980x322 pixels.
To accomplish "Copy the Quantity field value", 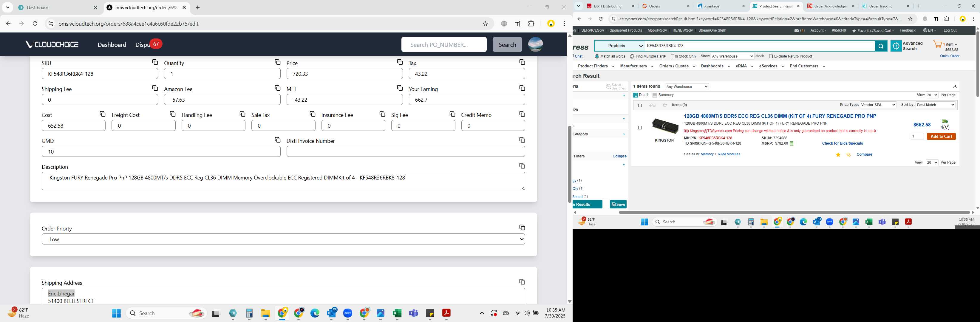I will 277,62.
